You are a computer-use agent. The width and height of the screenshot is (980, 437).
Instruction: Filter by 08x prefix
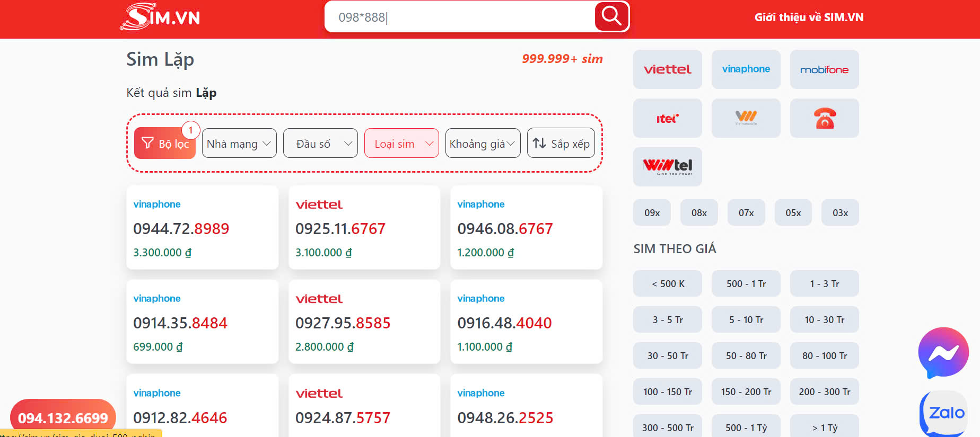click(699, 212)
